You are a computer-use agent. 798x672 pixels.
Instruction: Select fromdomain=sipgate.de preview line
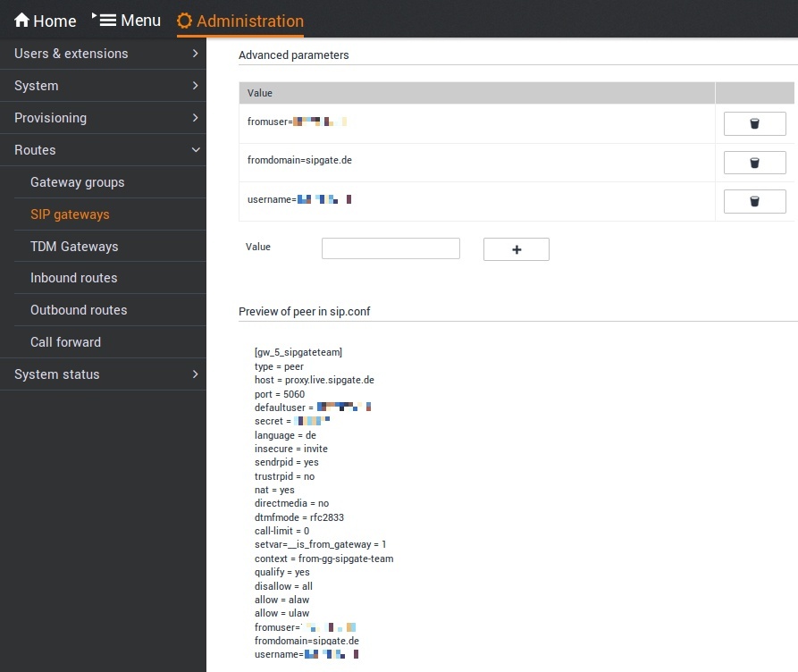click(x=307, y=641)
